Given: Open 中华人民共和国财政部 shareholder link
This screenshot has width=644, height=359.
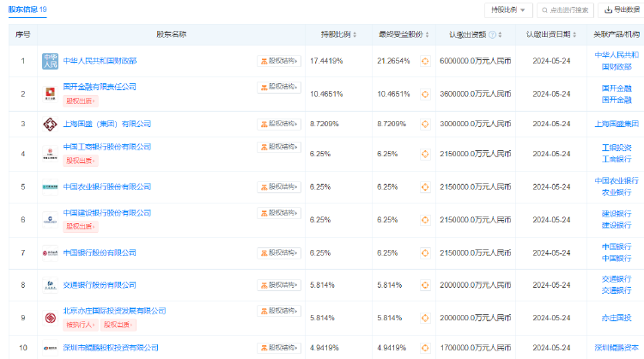Looking at the screenshot, I should [100, 61].
